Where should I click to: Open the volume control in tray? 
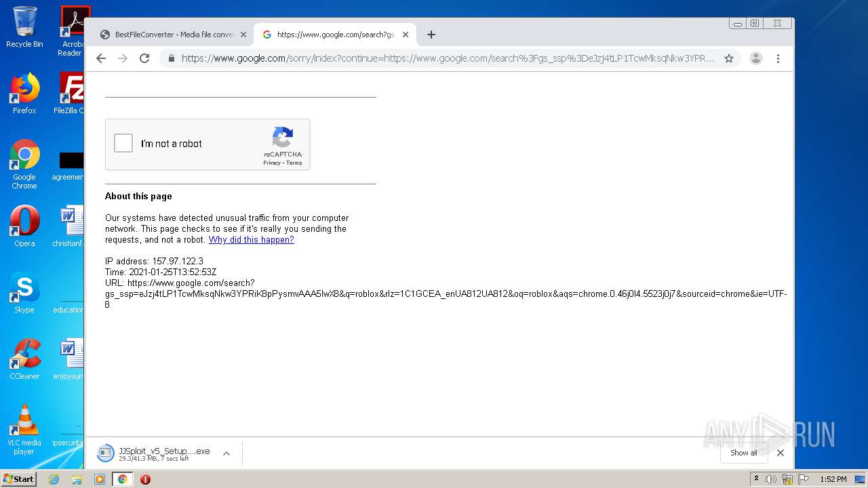click(771, 479)
